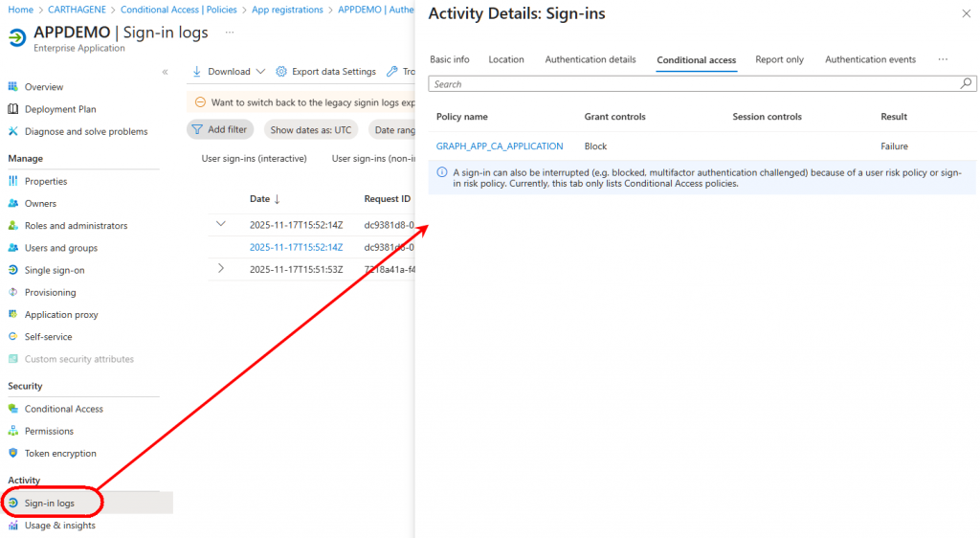Click the Block grant control cell

point(595,146)
